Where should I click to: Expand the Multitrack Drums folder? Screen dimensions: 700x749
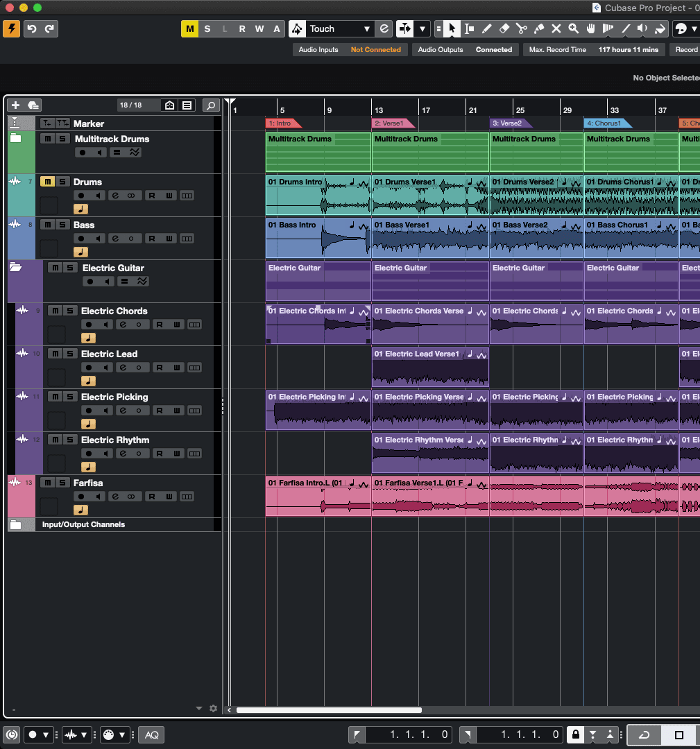pos(15,139)
